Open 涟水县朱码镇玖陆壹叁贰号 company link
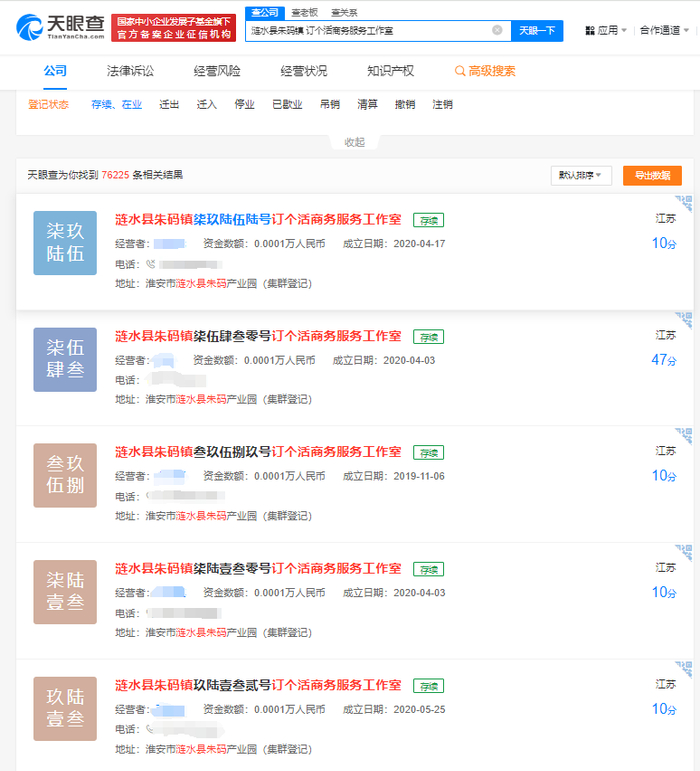Screen dimensions: 700x771 point(258,685)
